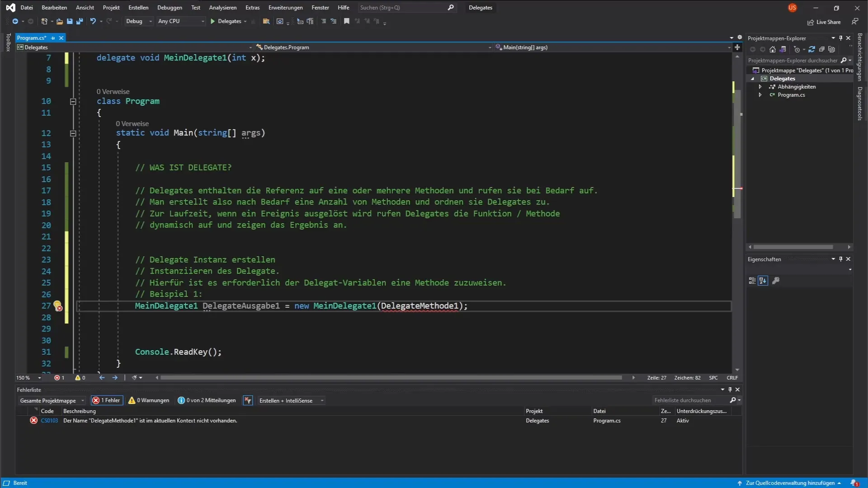Collapse the Delegates project tree node arrow
Image resolution: width=868 pixels, height=488 pixels.
tap(753, 79)
